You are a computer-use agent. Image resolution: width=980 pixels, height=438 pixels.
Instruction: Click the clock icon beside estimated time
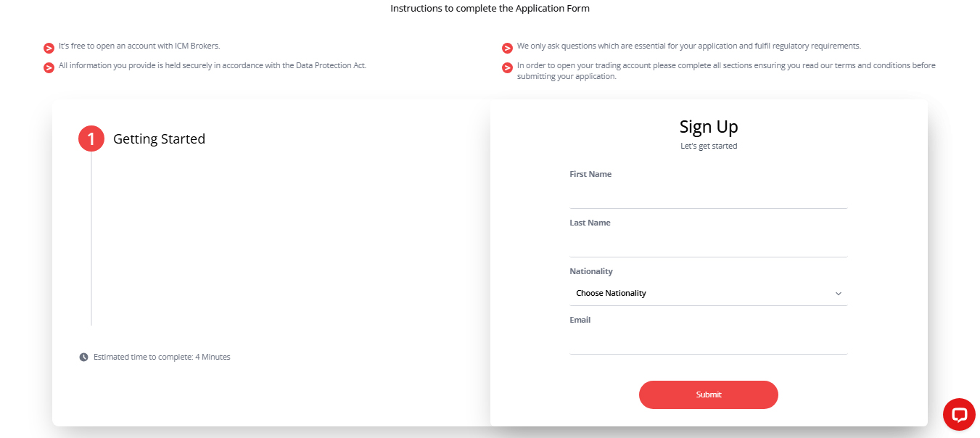[x=83, y=357]
